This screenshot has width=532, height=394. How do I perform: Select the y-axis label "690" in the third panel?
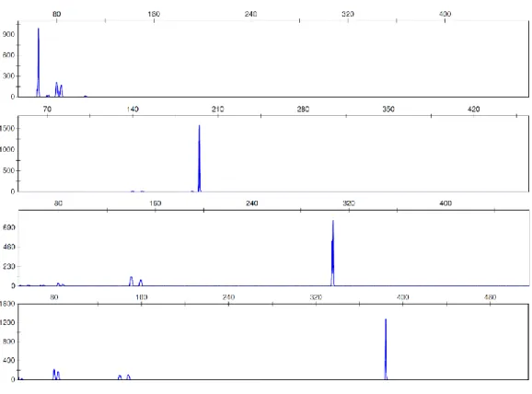pos(9,227)
